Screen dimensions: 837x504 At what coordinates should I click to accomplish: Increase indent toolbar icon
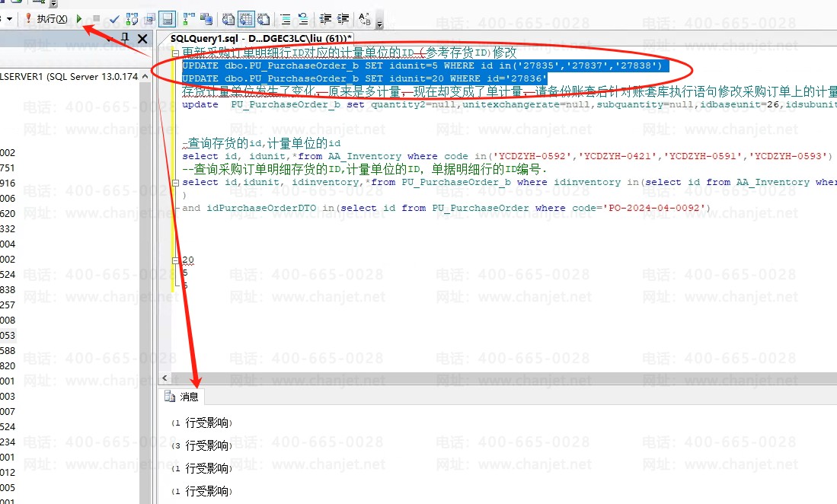pyautogui.click(x=343, y=19)
